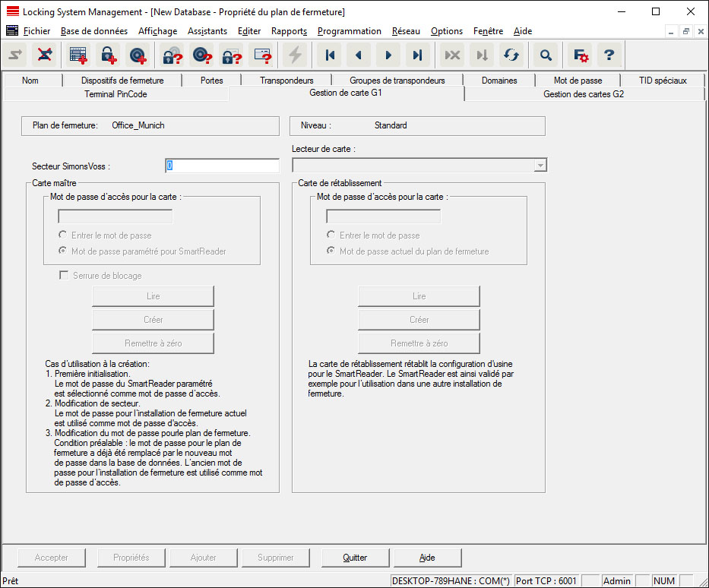Open the 'Rapports' menu
Image resolution: width=709 pixels, height=588 pixels.
289,31
